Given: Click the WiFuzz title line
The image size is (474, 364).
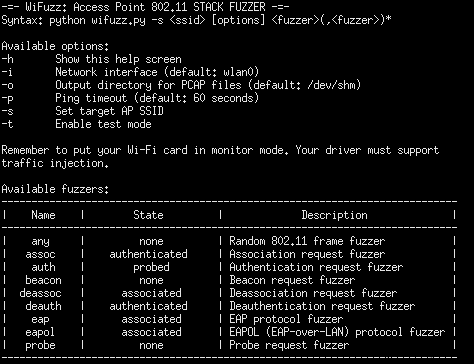Looking at the screenshot, I should tap(146, 7).
